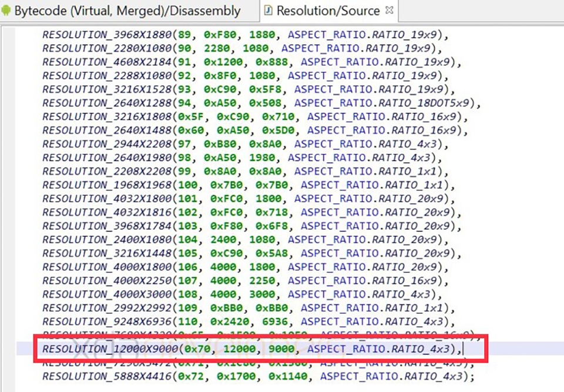Click RATIO_4x3 on the 12000X9000 line
Image resolution: width=564 pixels, height=392 pixels.
pos(421,349)
